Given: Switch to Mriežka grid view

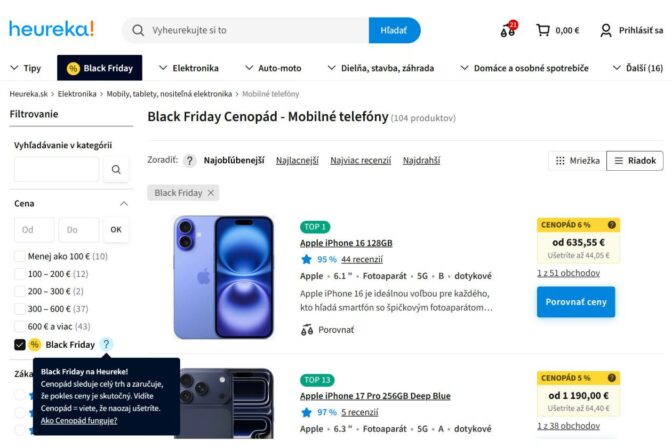Looking at the screenshot, I should 577,160.
